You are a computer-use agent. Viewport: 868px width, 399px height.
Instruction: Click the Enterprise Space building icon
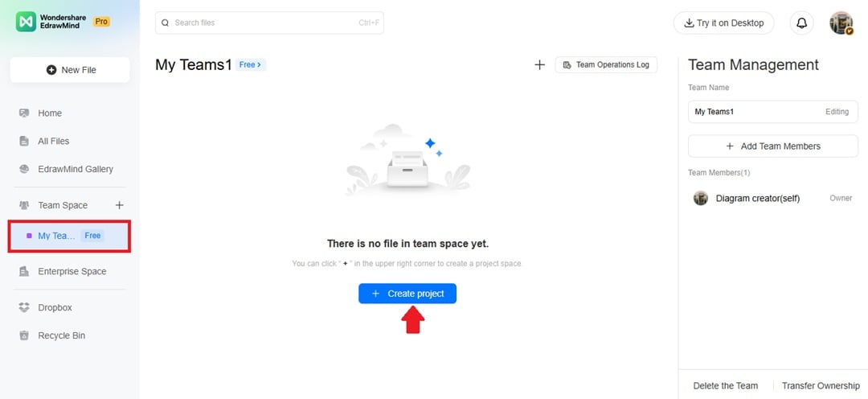click(x=24, y=272)
